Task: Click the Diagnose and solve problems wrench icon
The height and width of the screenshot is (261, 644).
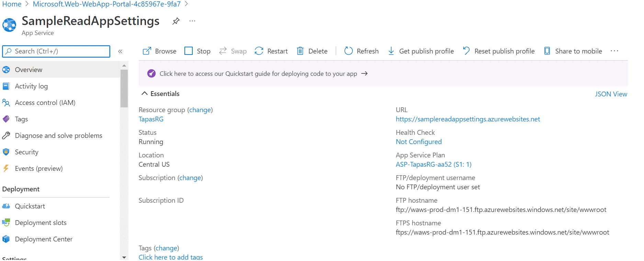Action: tap(6, 135)
